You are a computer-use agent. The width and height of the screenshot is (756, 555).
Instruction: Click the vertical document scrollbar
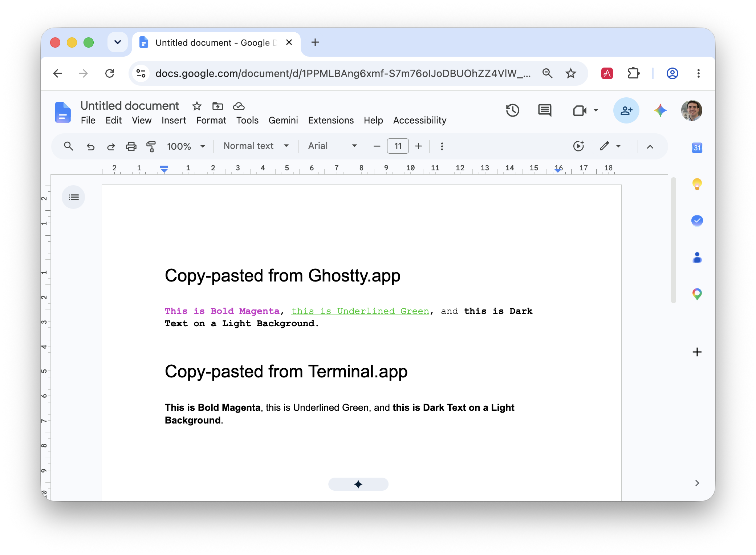(x=673, y=240)
